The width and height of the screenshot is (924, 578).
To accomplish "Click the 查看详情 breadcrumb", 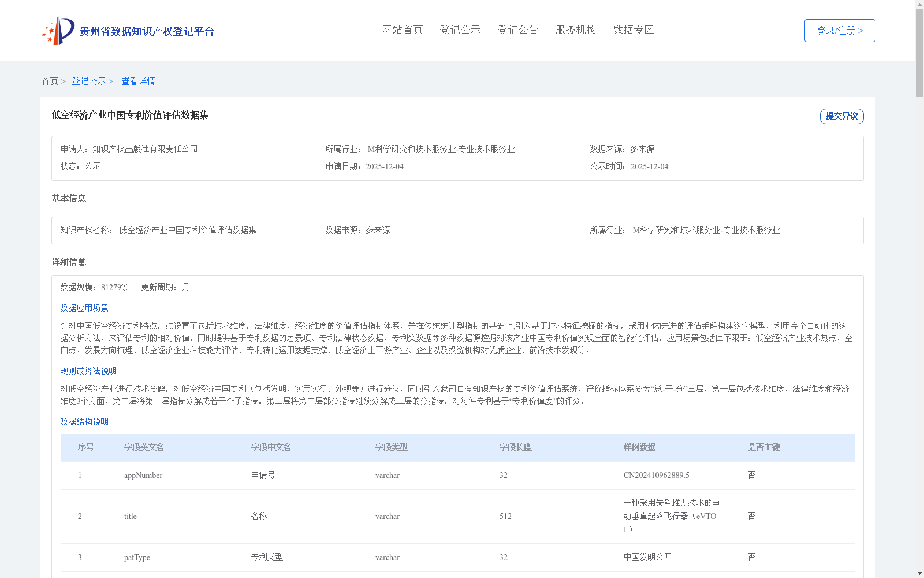I will point(138,81).
